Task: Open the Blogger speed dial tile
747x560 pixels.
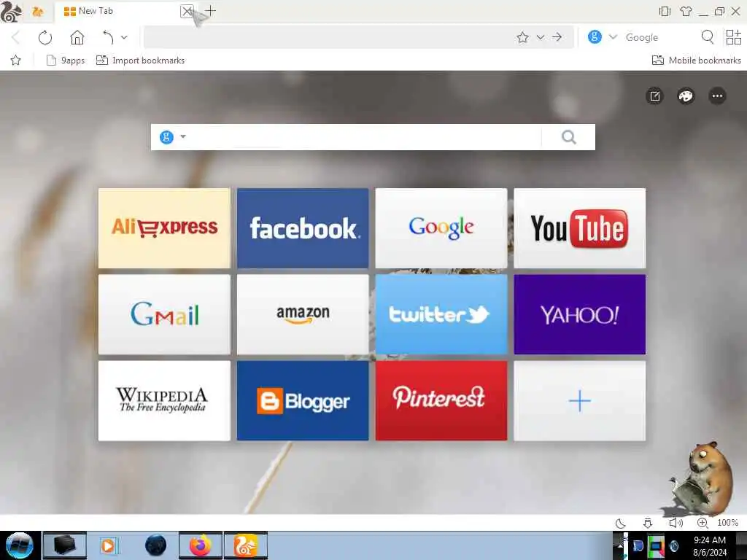Action: 303,400
